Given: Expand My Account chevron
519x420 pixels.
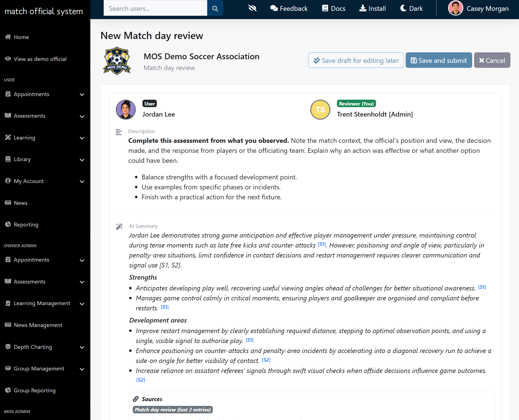Looking at the screenshot, I should (82, 181).
